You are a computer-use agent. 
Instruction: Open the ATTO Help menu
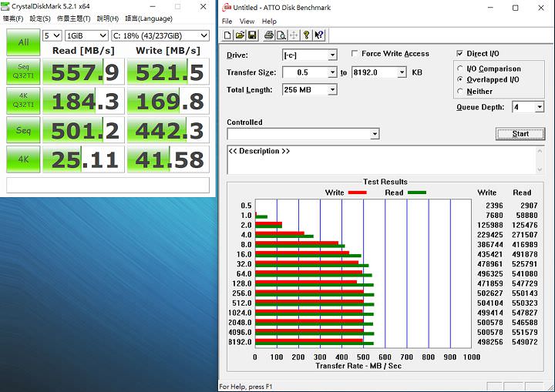click(x=269, y=22)
